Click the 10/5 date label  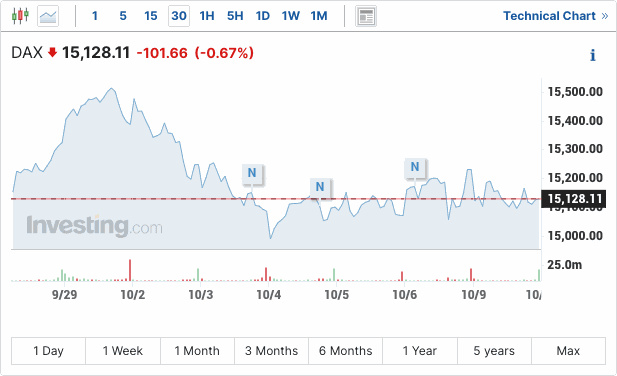point(336,294)
